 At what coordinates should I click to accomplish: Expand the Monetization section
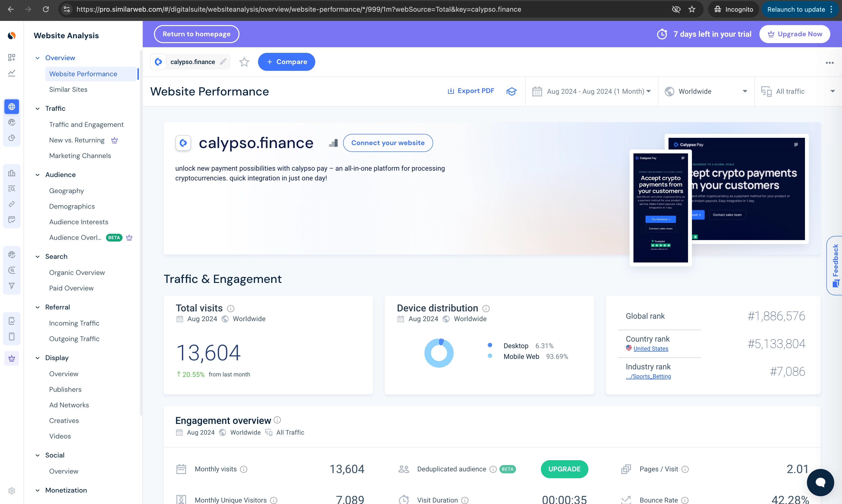pyautogui.click(x=37, y=490)
